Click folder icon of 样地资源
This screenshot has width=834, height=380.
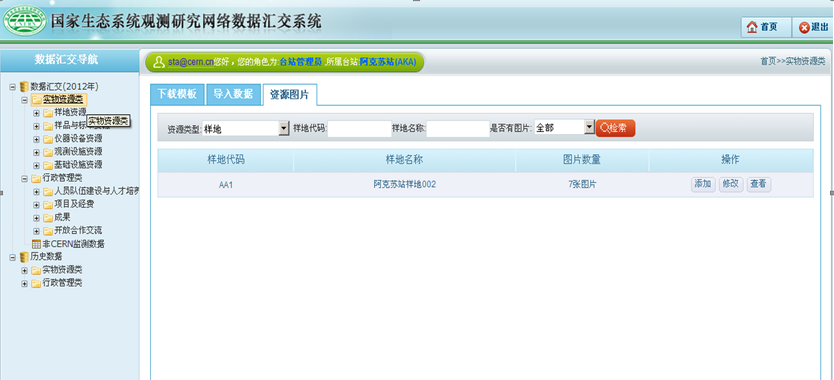(x=48, y=113)
